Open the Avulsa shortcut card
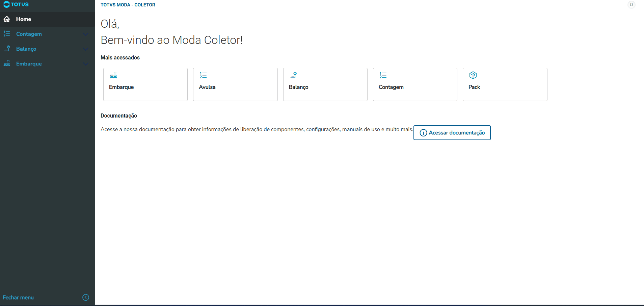This screenshot has width=644, height=306. [235, 84]
